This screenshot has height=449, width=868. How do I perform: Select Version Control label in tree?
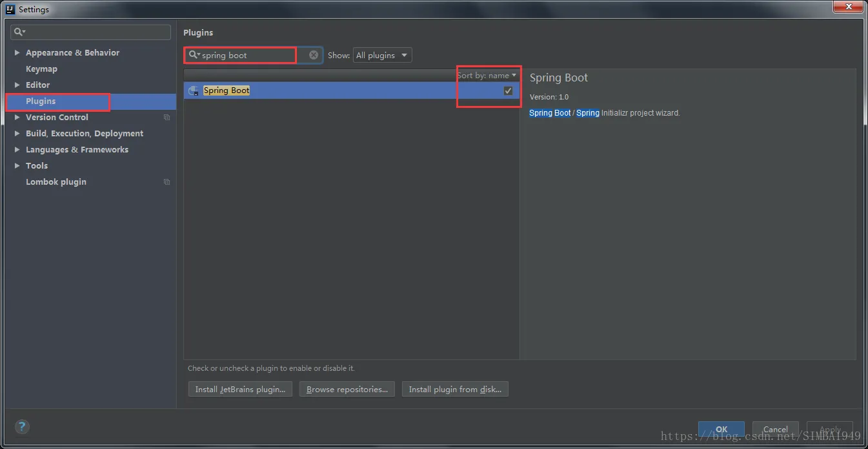[x=57, y=118]
